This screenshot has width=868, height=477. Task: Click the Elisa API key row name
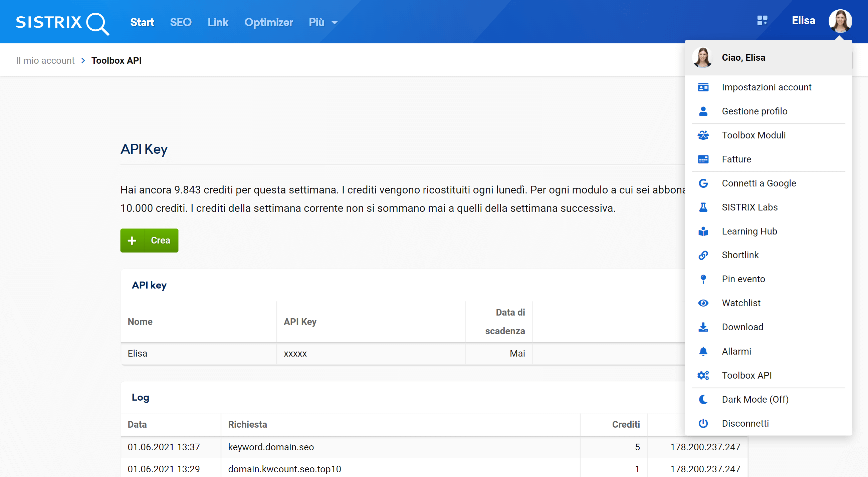click(x=138, y=354)
